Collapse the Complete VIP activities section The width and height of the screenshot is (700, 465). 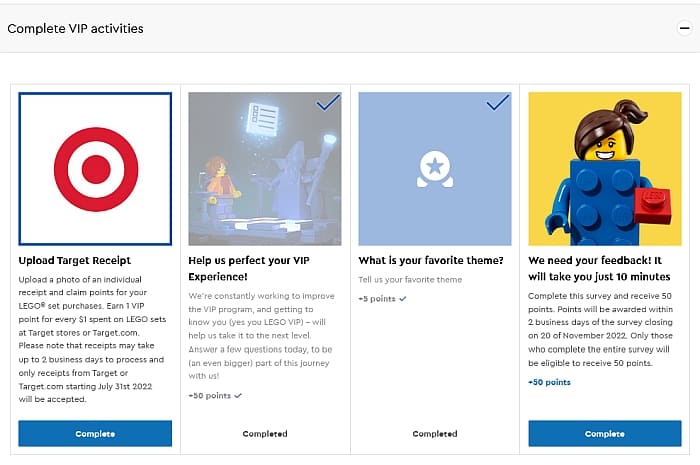click(684, 28)
